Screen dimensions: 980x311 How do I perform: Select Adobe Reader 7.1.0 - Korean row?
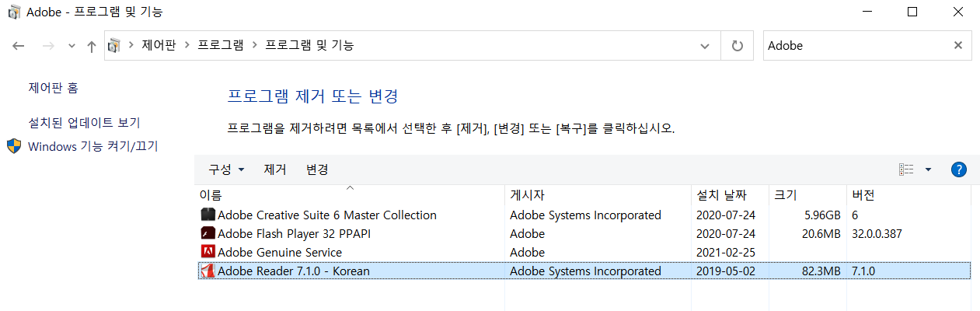point(584,271)
